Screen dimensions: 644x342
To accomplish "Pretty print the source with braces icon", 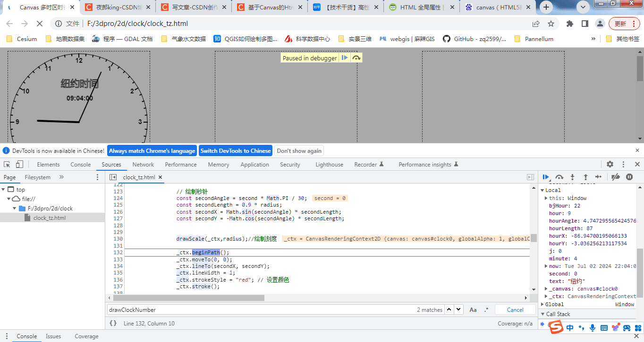I will point(113,323).
